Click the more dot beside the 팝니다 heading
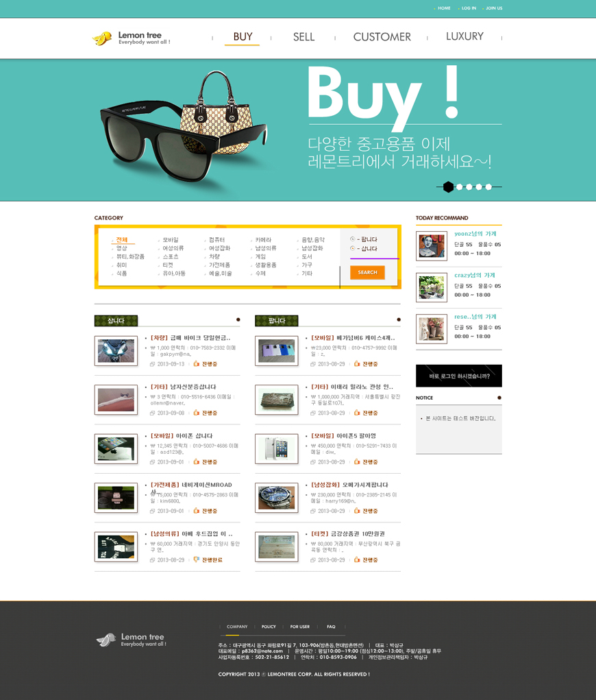This screenshot has height=700, width=596. tap(399, 319)
